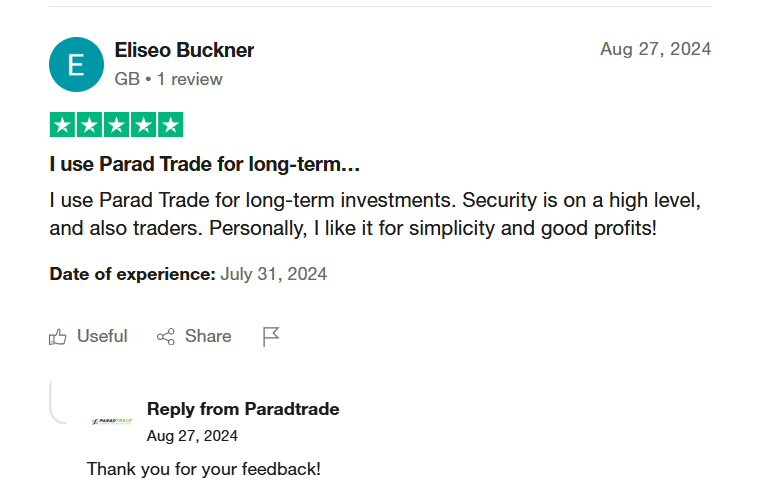Image resolution: width=763 pixels, height=501 pixels.
Task: Click the review body text paragraph
Action: (375, 214)
